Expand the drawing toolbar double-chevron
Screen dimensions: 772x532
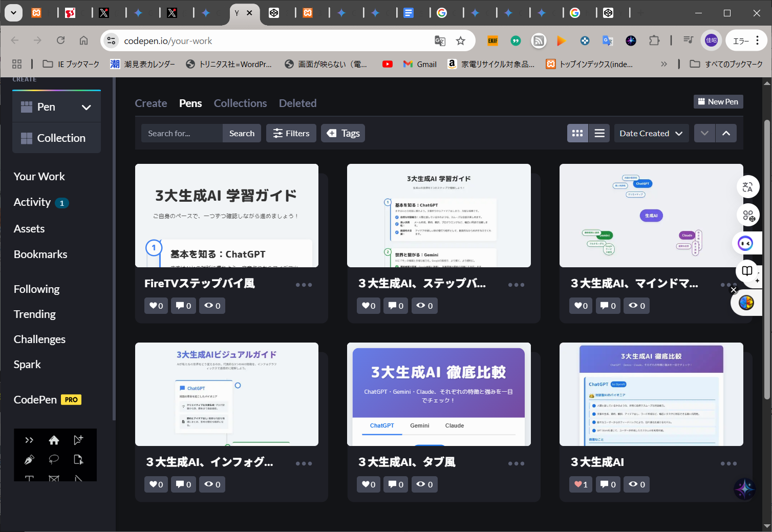29,440
